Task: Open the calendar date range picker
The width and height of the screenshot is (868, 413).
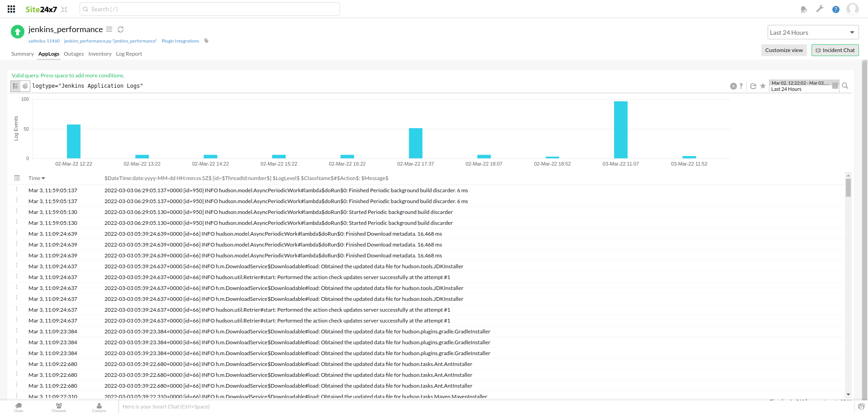Action: click(835, 85)
